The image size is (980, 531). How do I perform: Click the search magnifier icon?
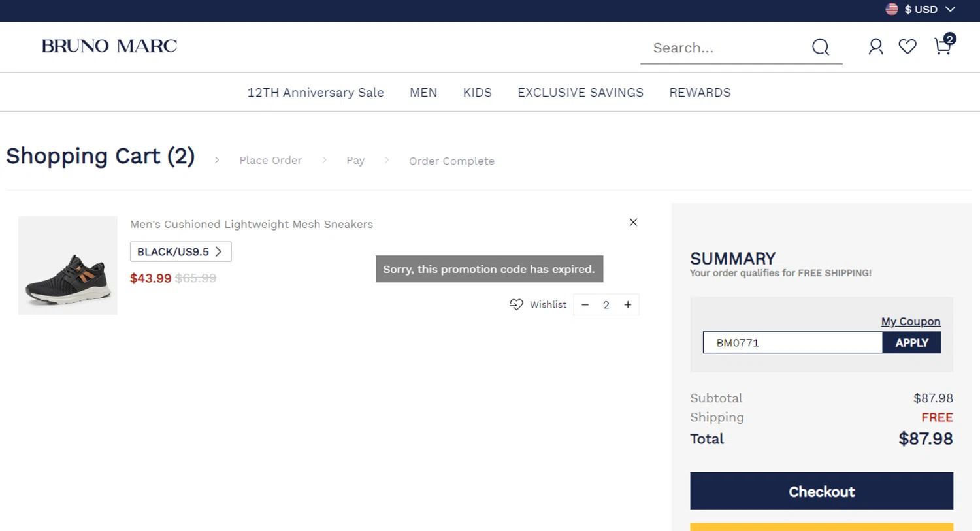821,47
